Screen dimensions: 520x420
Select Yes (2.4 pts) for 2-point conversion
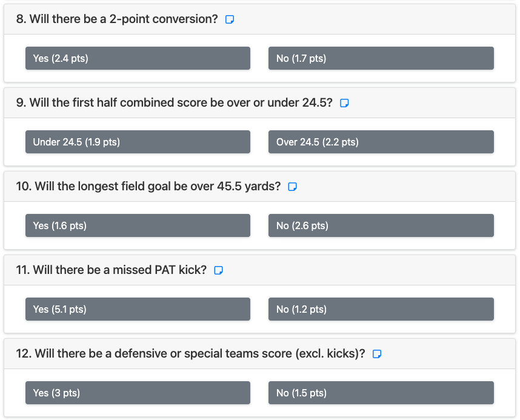[138, 58]
